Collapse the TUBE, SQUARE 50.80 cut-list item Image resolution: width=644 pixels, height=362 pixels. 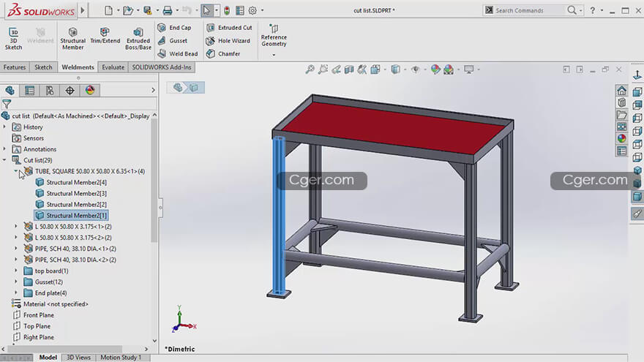pyautogui.click(x=16, y=171)
